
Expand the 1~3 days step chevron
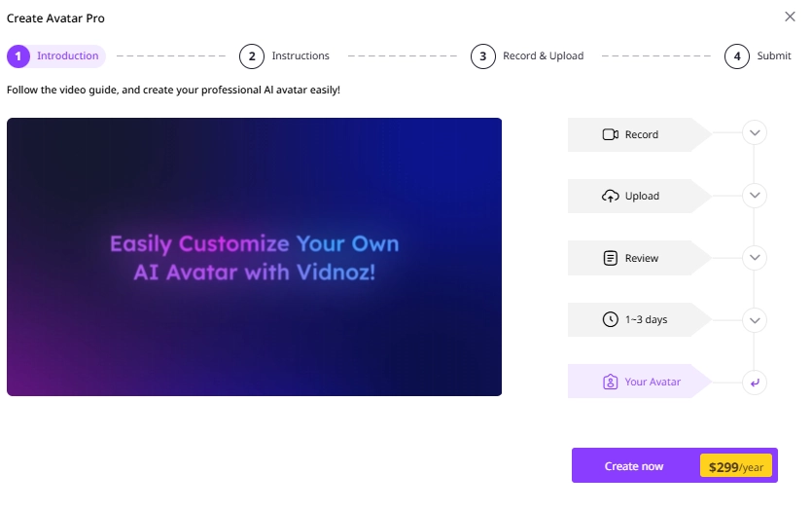(x=755, y=320)
